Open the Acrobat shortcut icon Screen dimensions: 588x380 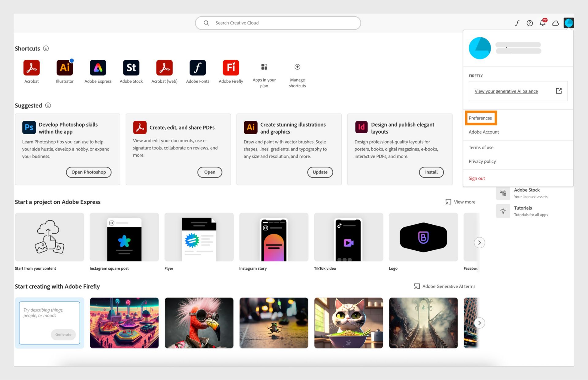(x=31, y=67)
